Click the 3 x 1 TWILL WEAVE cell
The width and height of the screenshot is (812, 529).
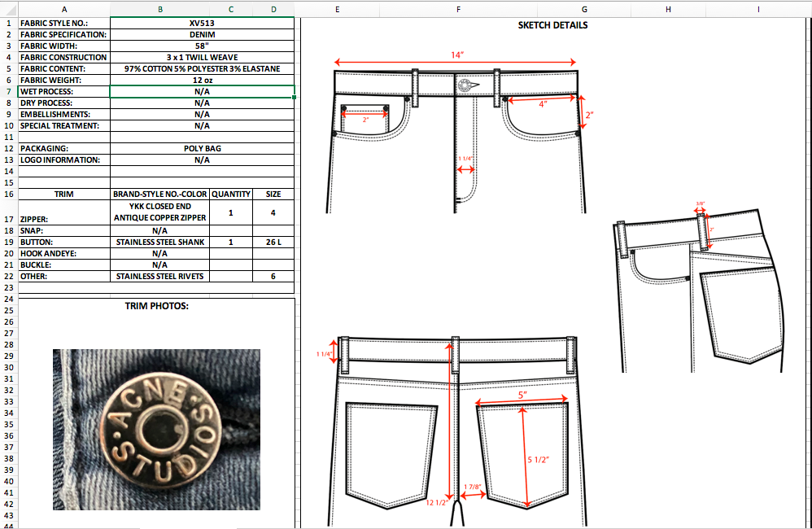(x=202, y=58)
